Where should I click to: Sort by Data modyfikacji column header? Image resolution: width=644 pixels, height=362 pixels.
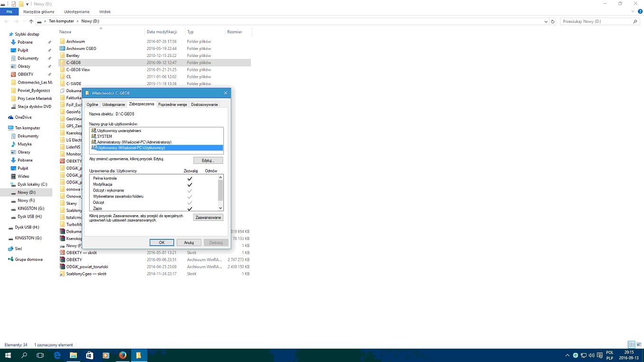pyautogui.click(x=162, y=32)
